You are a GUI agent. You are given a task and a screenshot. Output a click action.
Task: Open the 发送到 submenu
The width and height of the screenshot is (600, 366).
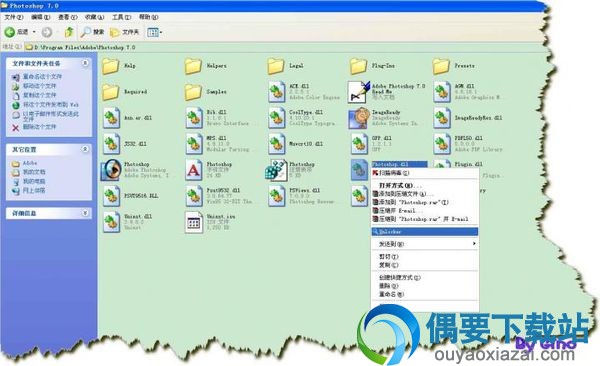pos(425,244)
